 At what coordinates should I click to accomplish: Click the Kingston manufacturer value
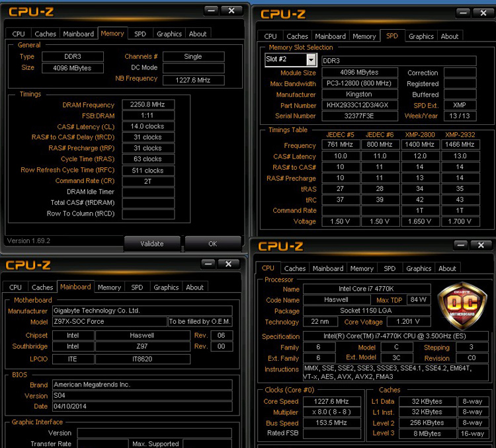pyautogui.click(x=360, y=94)
